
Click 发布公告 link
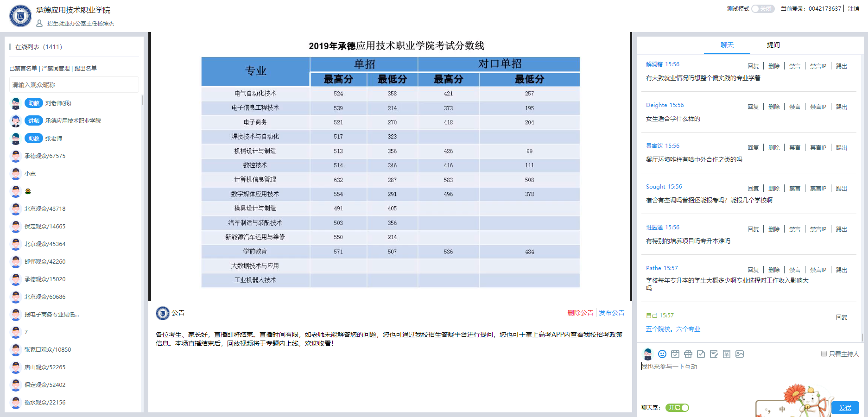coord(612,313)
